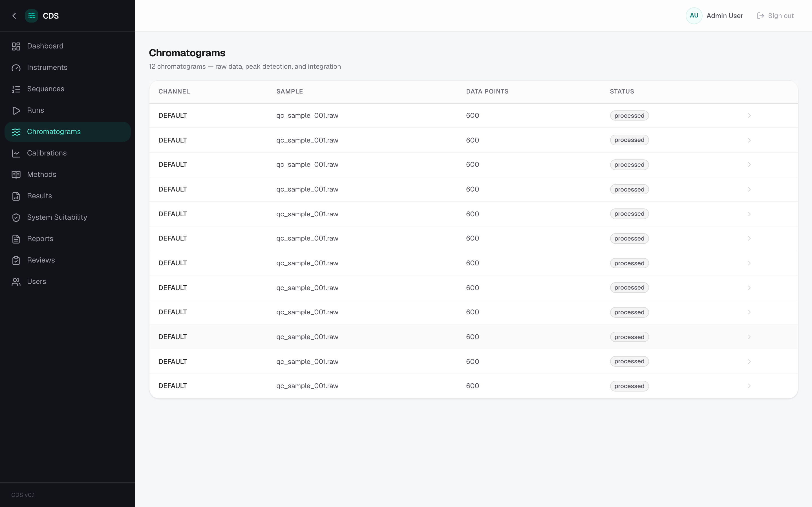Click the Instruments gauge icon

tap(16, 68)
